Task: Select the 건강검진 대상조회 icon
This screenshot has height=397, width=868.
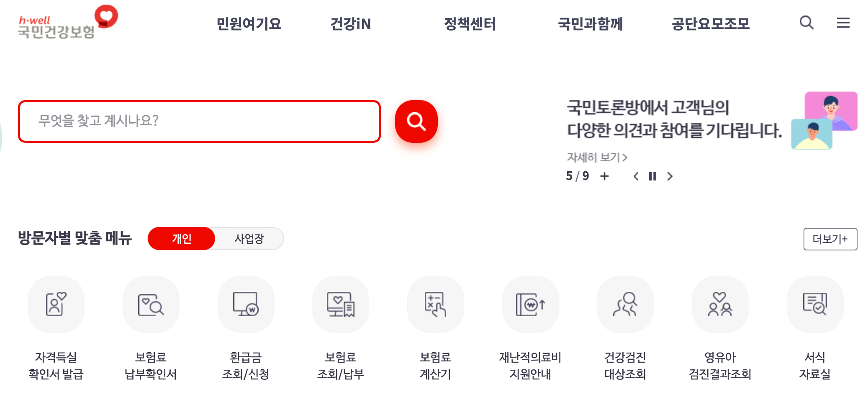Action: coord(625,304)
